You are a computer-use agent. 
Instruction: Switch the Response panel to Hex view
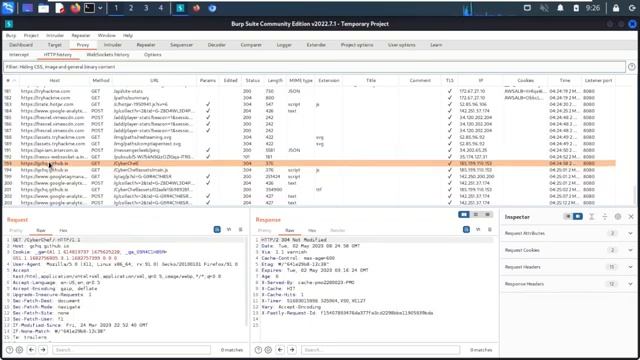coord(312,231)
